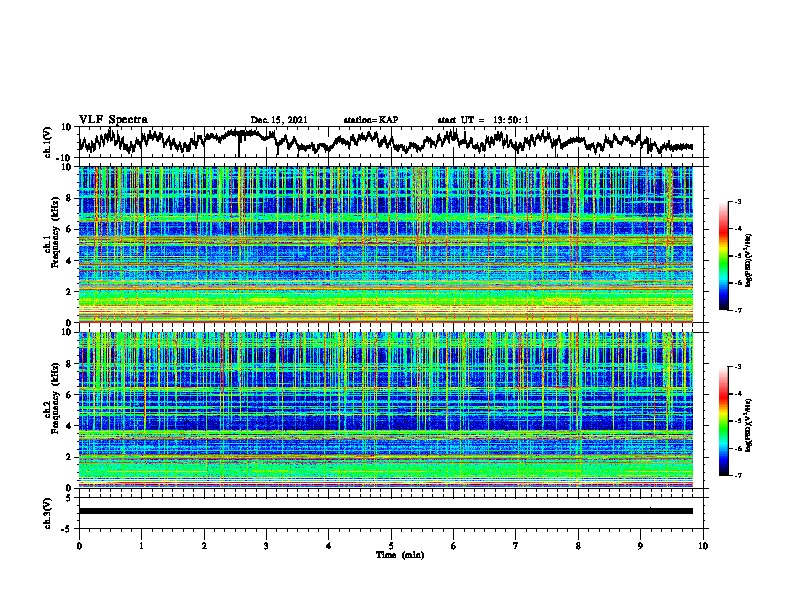Image resolution: width=792 pixels, height=612 pixels.
Task: Click the time axis tick label '10'
Action: [x=703, y=546]
